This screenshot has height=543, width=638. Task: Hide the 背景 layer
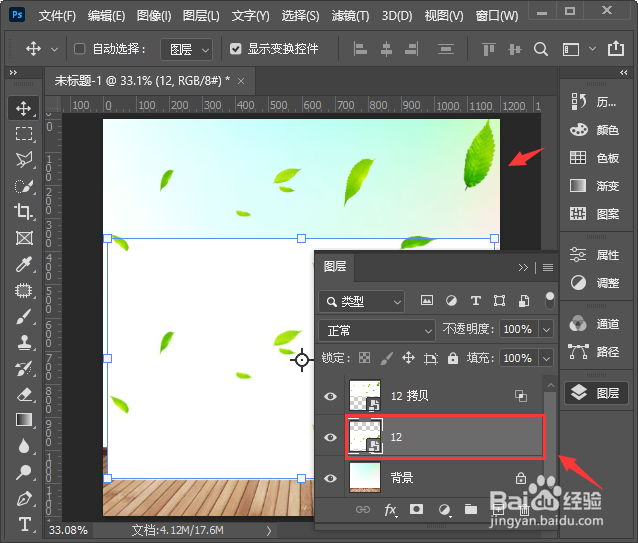(x=330, y=478)
